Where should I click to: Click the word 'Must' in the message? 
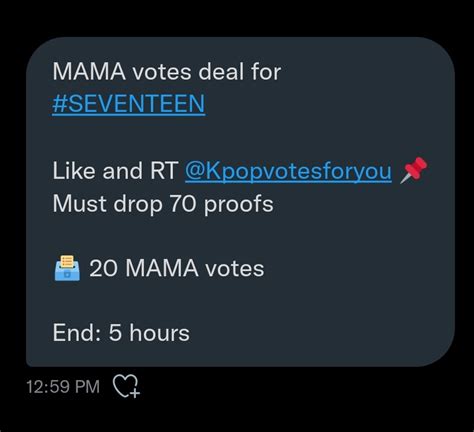(80, 204)
